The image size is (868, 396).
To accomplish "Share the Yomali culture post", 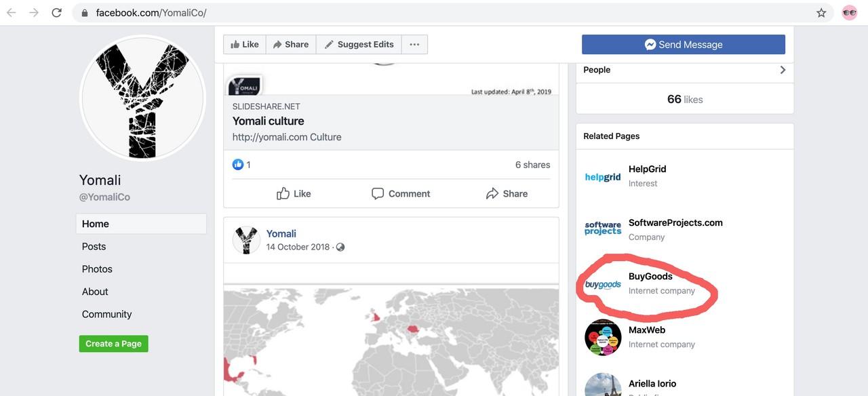I will 507,194.
